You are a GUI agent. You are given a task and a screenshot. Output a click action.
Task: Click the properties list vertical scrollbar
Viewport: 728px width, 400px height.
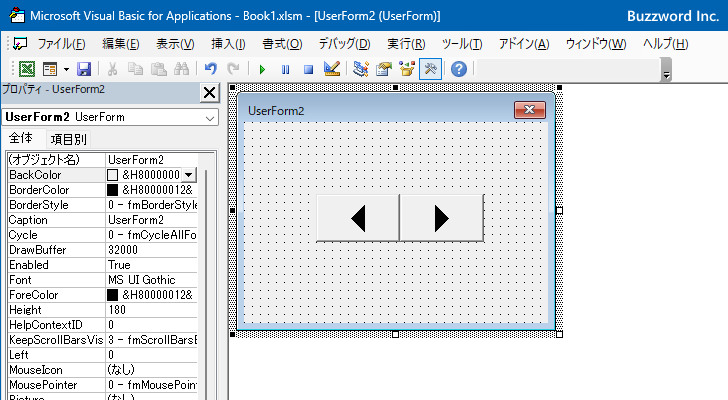click(x=206, y=283)
